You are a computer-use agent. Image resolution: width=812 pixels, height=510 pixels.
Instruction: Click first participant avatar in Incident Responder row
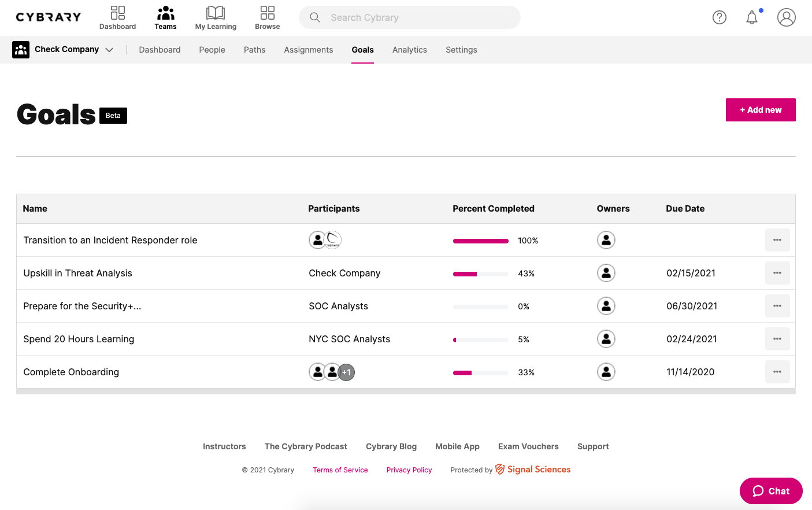(x=317, y=240)
